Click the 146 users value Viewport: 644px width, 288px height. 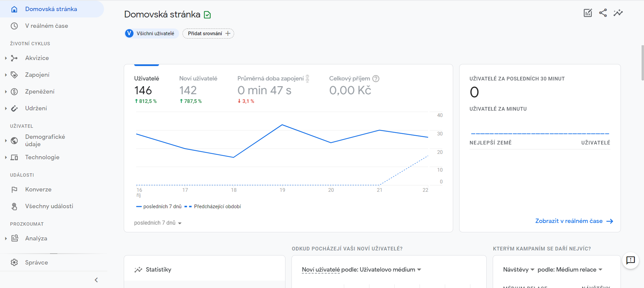[143, 90]
